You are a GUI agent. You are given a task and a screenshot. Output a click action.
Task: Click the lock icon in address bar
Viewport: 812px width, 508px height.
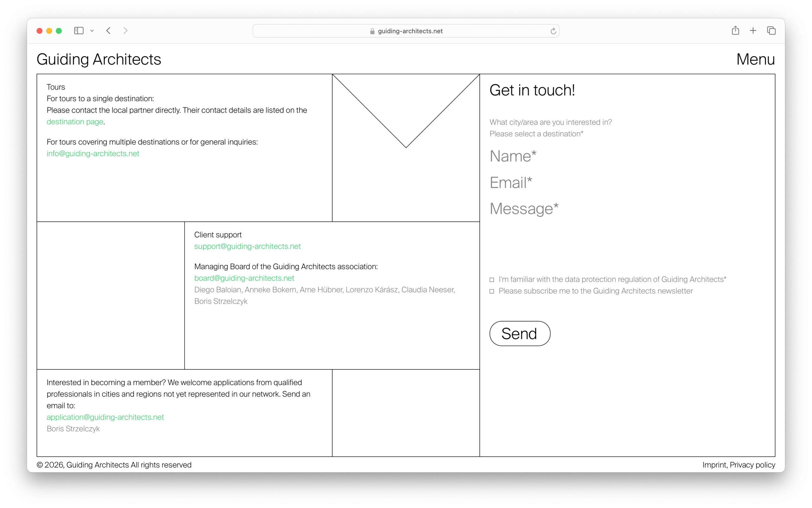(x=372, y=31)
